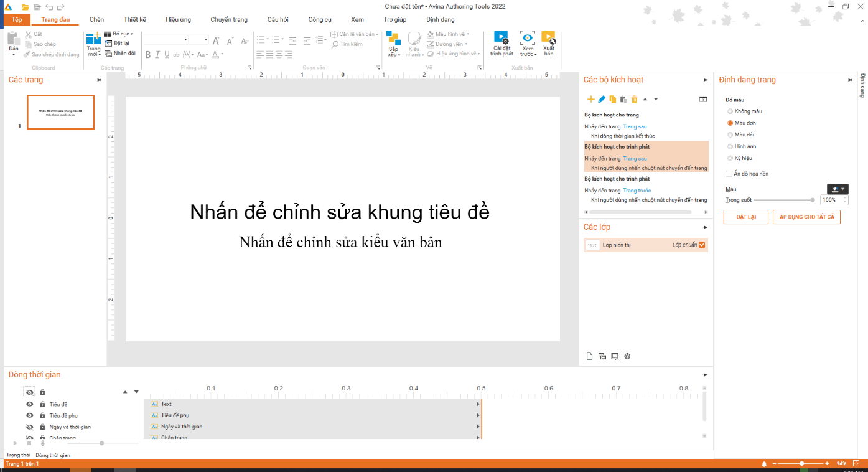The height and width of the screenshot is (472, 868).
Task: Click ÁP DỤNG CHO TẤT CẢ button
Action: pyautogui.click(x=806, y=217)
